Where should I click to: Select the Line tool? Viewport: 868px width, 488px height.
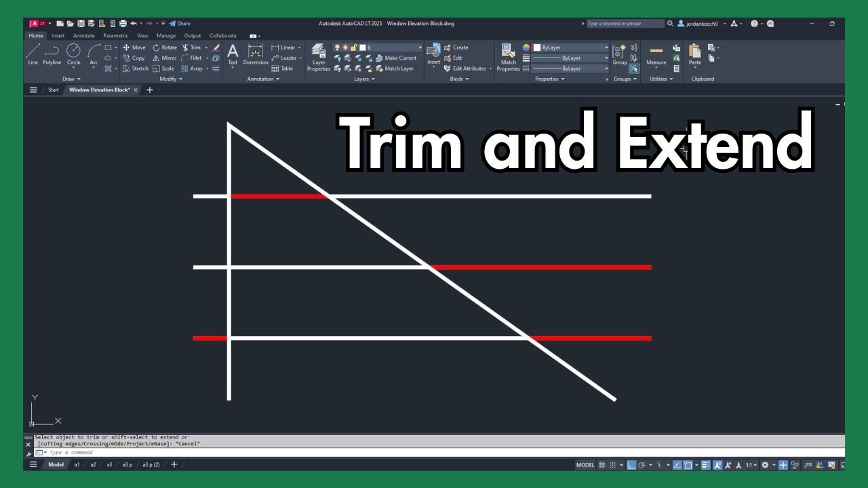[x=33, y=54]
